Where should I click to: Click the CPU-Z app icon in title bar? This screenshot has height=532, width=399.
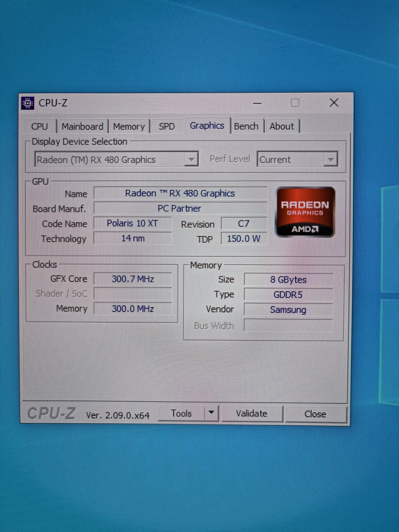pyautogui.click(x=28, y=103)
